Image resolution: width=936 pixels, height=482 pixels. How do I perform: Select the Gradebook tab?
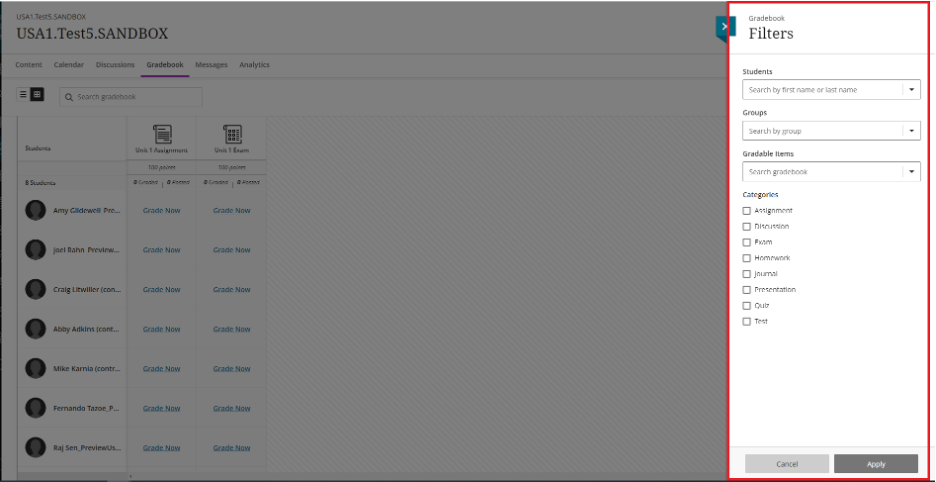click(x=165, y=65)
